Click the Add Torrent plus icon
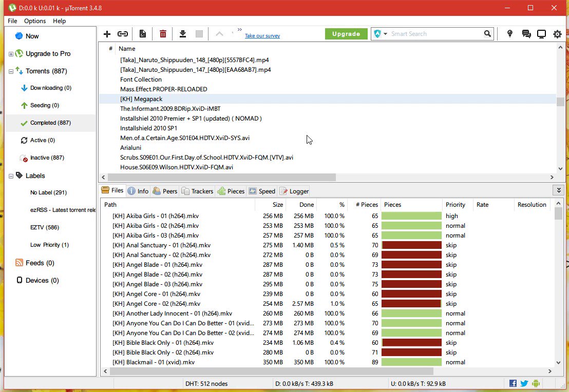The image size is (569, 392). [x=107, y=34]
